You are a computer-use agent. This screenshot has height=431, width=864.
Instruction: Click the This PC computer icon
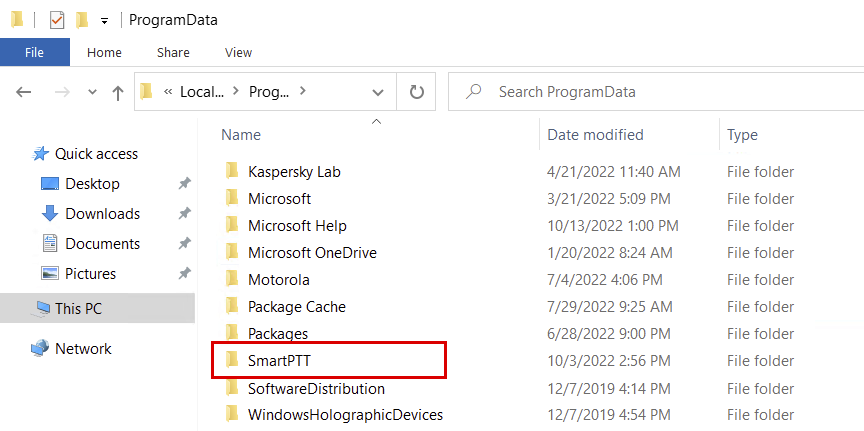coord(42,308)
